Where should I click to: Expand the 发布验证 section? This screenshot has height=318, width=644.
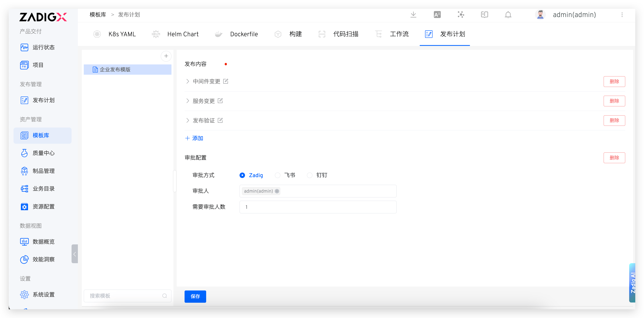(x=188, y=120)
